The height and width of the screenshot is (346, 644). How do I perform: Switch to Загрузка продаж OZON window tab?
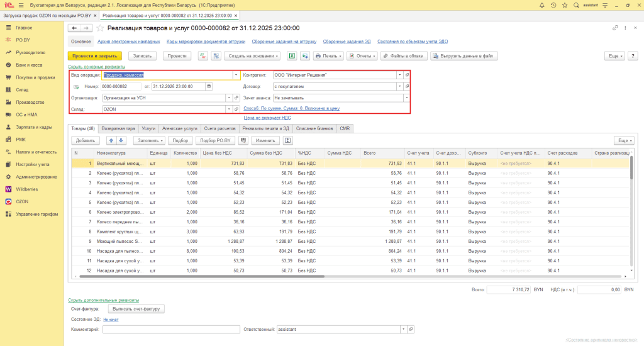pos(49,16)
